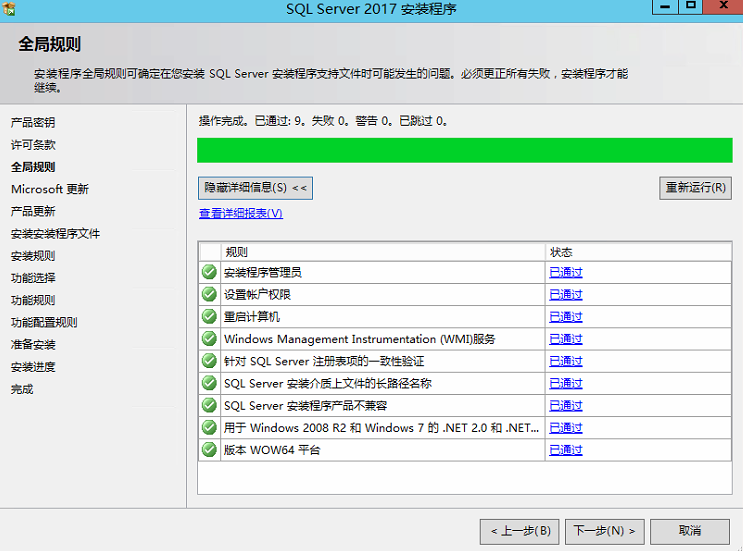
Task: Click rule text 设置帐户权限
Action: (x=257, y=295)
